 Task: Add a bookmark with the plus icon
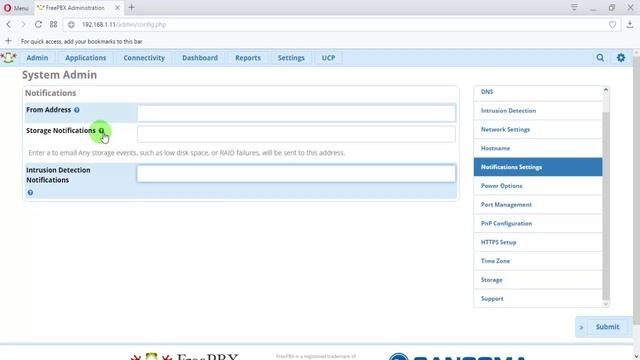coord(8,41)
